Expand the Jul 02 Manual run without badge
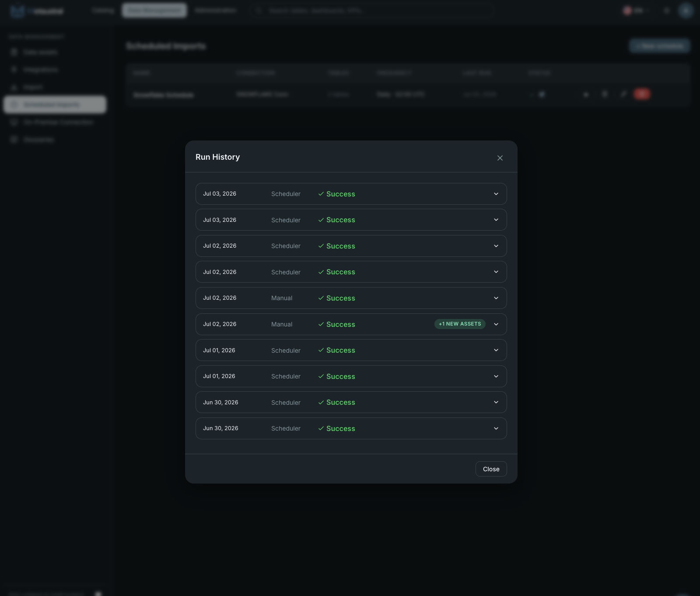 coord(496,298)
